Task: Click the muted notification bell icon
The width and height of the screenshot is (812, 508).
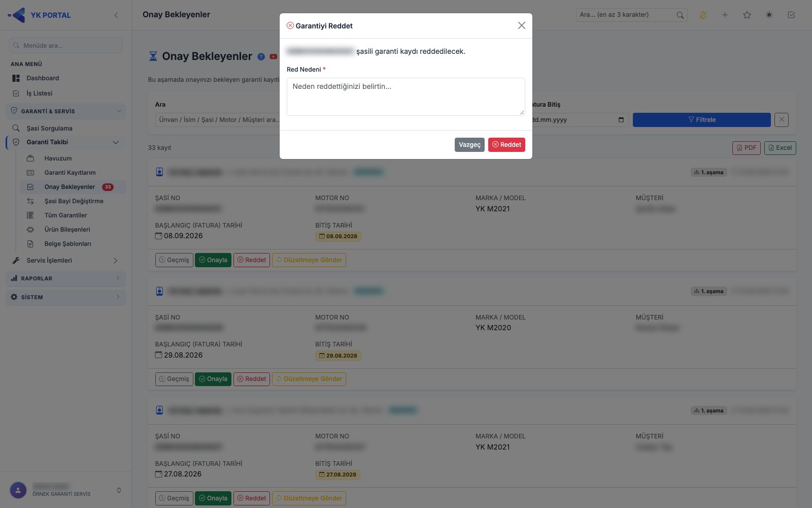Action: (x=703, y=15)
